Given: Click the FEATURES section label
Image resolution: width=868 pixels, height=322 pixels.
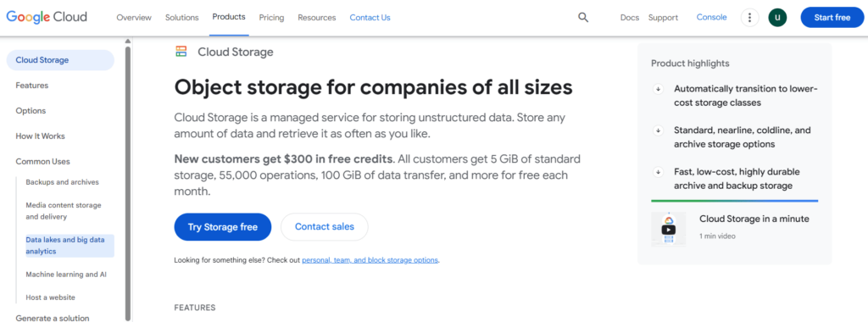Looking at the screenshot, I should (x=195, y=308).
